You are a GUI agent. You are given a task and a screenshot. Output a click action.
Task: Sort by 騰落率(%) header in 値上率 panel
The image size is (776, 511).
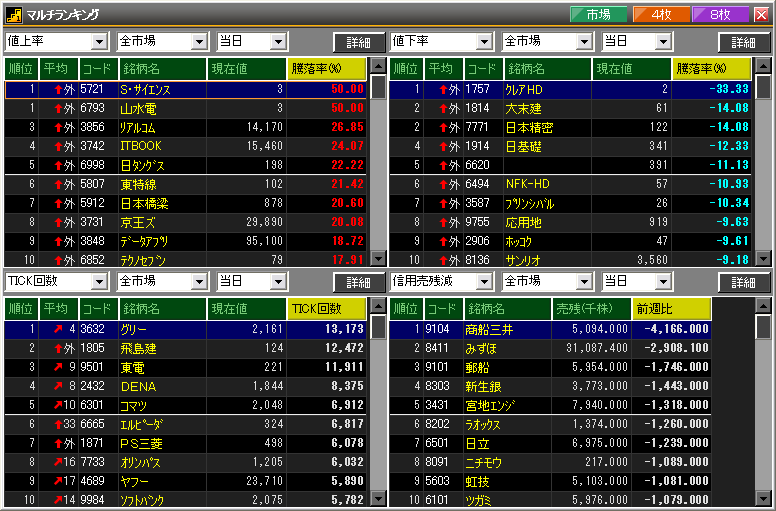click(327, 69)
